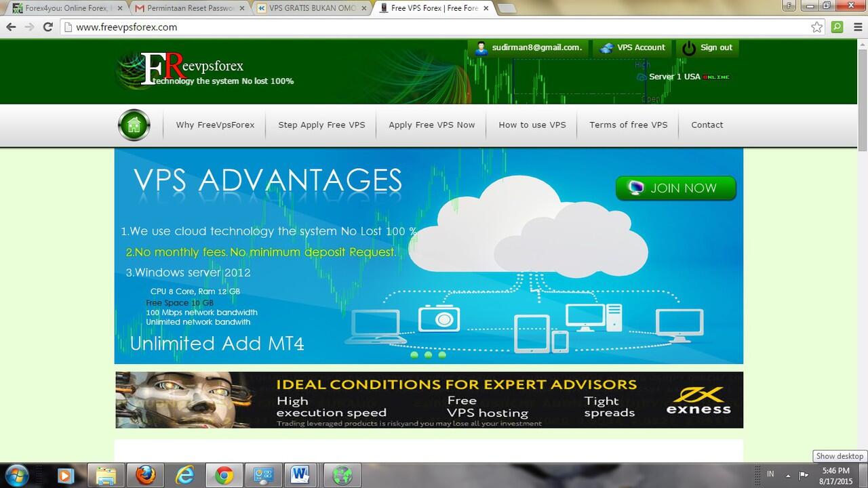Click 'Unlimited Add MT4' banner text
This screenshot has width=868, height=488.
point(217,344)
